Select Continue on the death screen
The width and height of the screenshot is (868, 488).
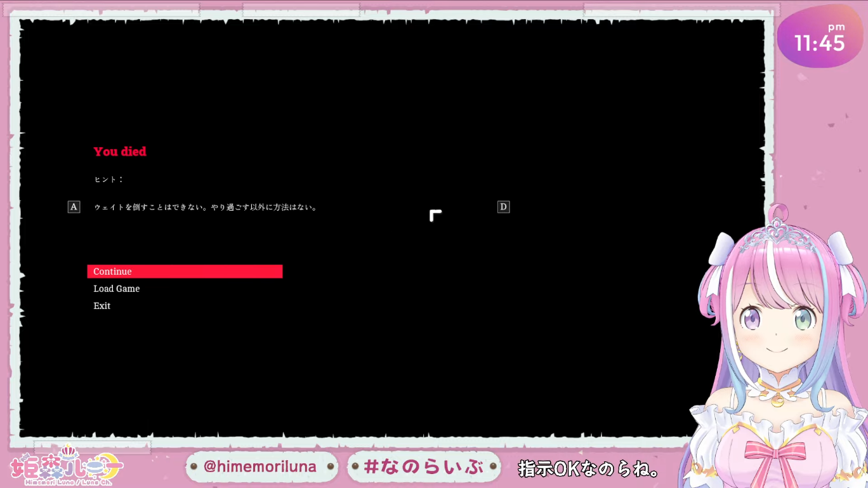tap(185, 272)
